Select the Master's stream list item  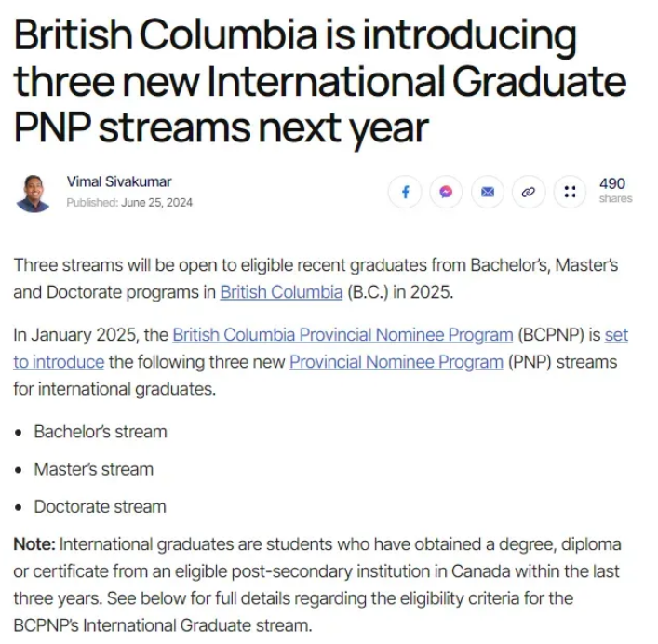coord(94,469)
